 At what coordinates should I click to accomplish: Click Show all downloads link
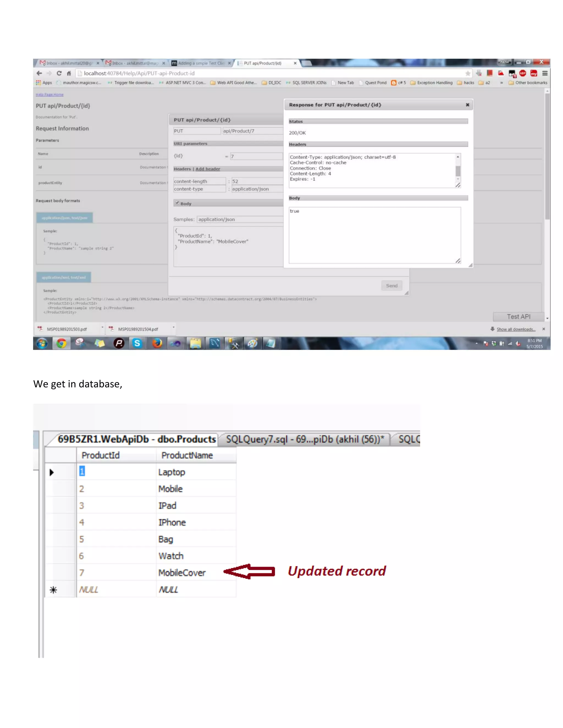[516, 329]
